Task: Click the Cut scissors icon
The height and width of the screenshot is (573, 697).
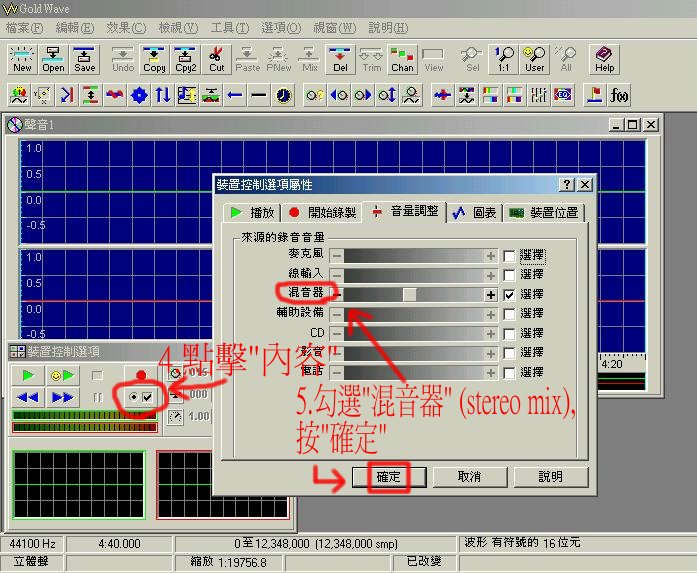Action: click(216, 59)
